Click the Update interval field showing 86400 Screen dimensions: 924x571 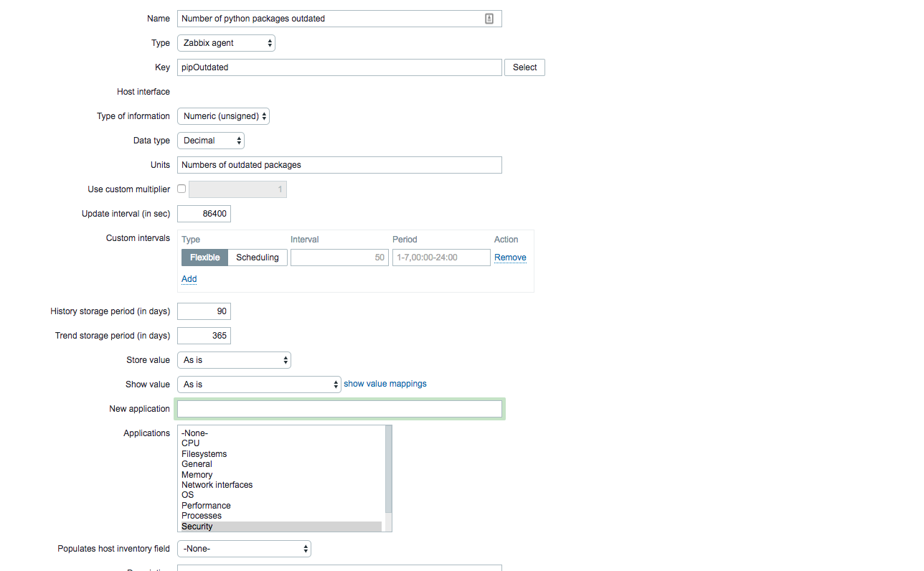tap(204, 214)
